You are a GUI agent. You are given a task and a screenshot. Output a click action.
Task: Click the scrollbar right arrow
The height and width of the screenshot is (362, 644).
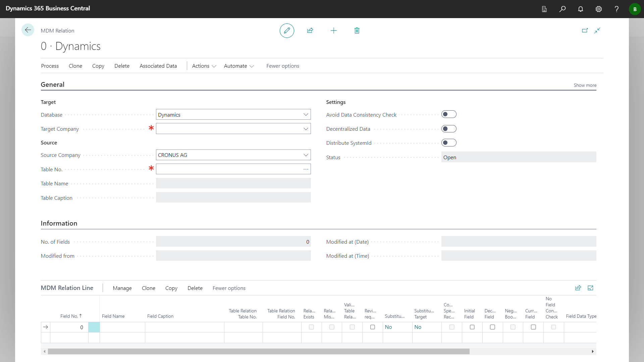click(593, 352)
